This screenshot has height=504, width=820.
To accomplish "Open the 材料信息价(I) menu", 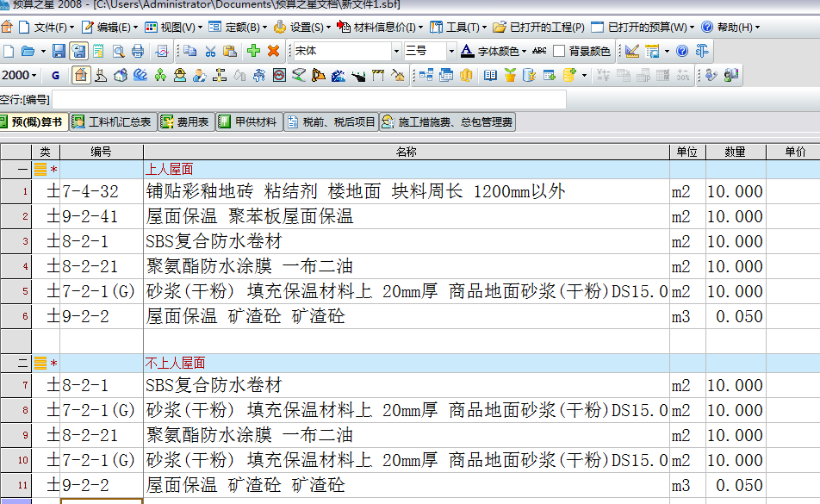I will pyautogui.click(x=380, y=28).
